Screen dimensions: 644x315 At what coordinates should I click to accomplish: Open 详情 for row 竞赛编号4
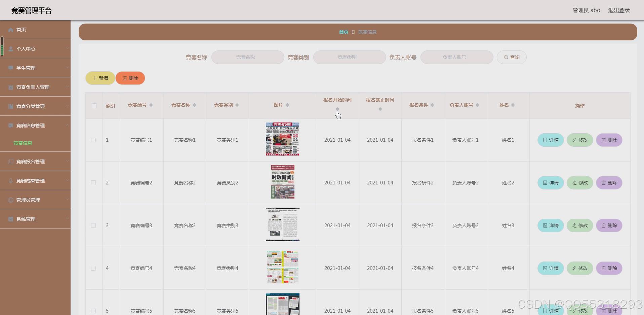click(x=551, y=268)
